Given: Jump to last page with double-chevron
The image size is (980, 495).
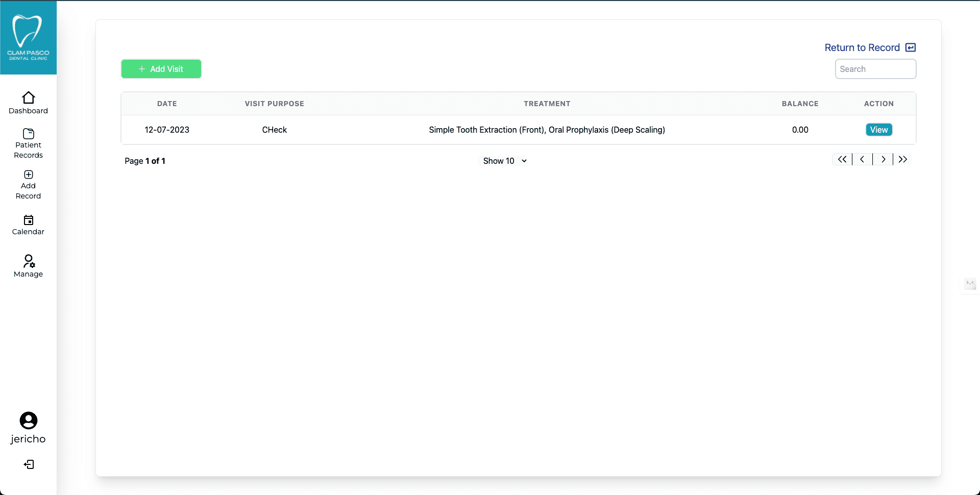Looking at the screenshot, I should point(903,159).
